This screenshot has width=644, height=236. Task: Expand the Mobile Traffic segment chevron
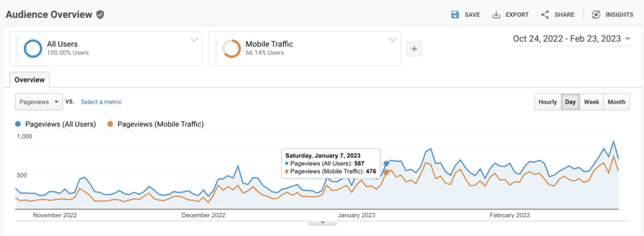click(392, 40)
